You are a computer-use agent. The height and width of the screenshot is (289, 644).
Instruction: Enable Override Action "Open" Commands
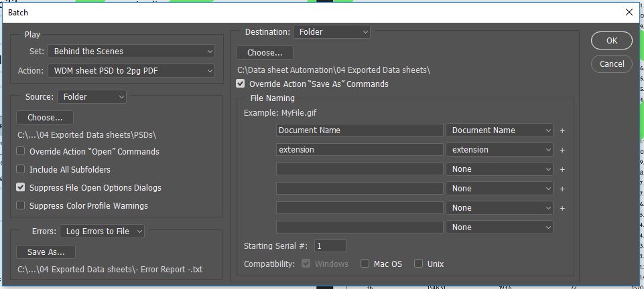pos(21,151)
